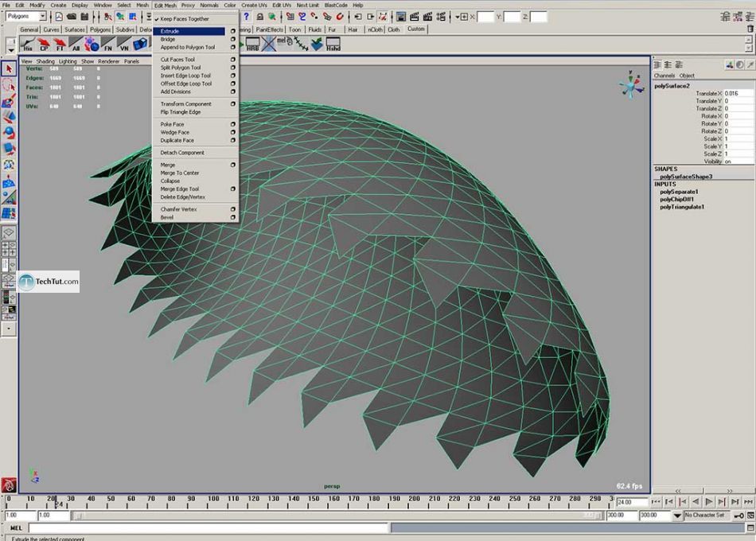756x541 pixels.
Task: Select the polySeparate1 input node
Action: [679, 192]
